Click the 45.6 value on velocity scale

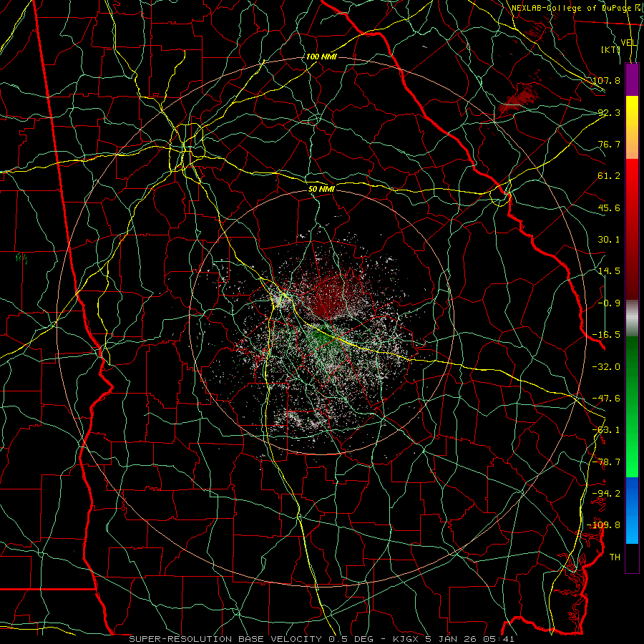[609, 208]
